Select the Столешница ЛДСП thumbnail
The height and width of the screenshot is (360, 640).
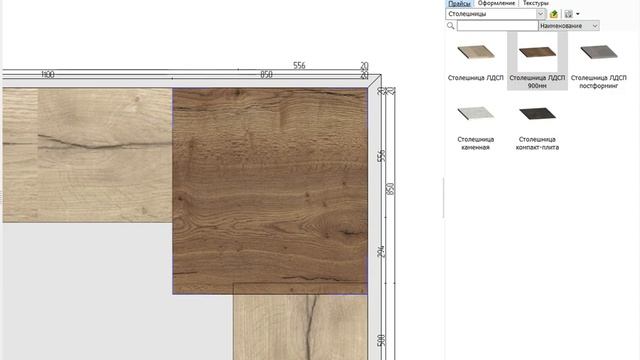[476, 52]
